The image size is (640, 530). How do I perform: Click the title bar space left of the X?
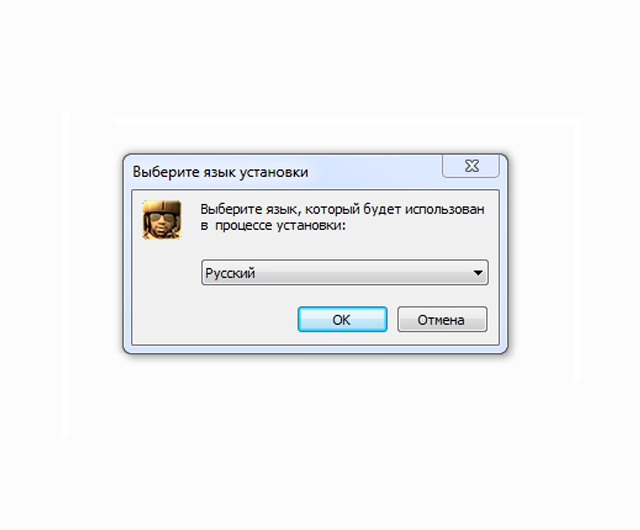376,171
